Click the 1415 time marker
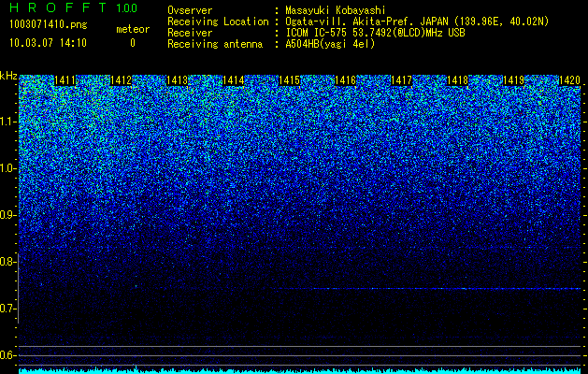Image resolution: width=588 pixels, height=374 pixels. pyautogui.click(x=290, y=80)
